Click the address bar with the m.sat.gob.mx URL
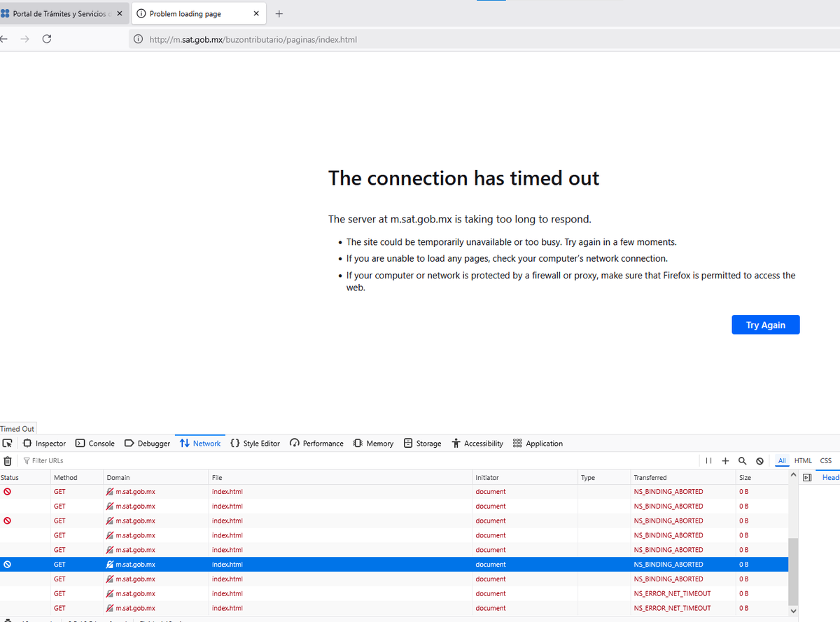Screen dimensions: 840x622 pos(483,39)
